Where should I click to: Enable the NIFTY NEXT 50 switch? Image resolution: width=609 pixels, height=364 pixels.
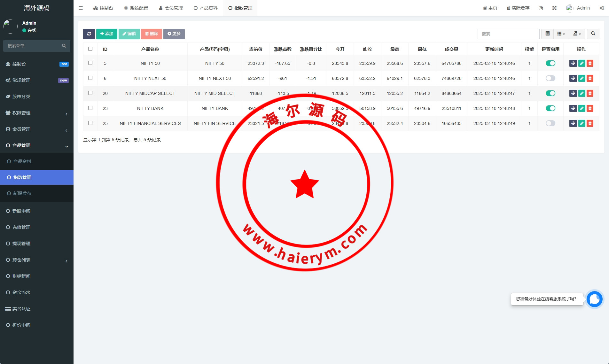click(550, 78)
